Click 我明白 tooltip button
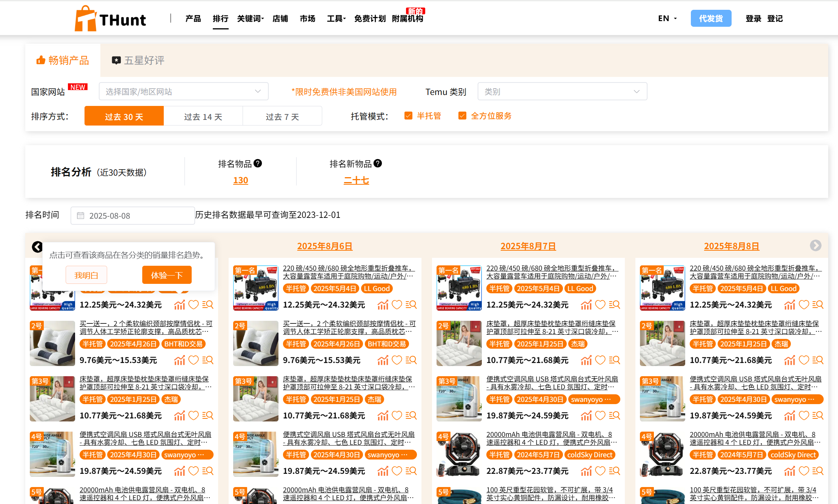838x504 pixels. (x=86, y=275)
